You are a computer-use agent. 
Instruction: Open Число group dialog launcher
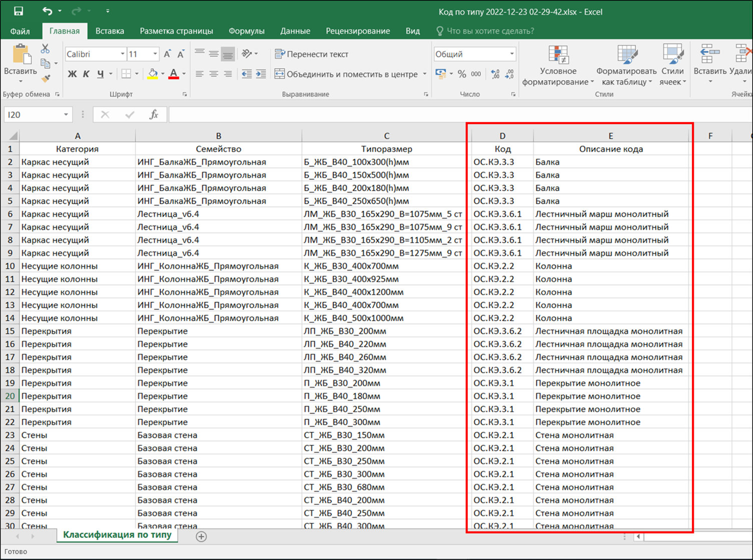(x=513, y=94)
